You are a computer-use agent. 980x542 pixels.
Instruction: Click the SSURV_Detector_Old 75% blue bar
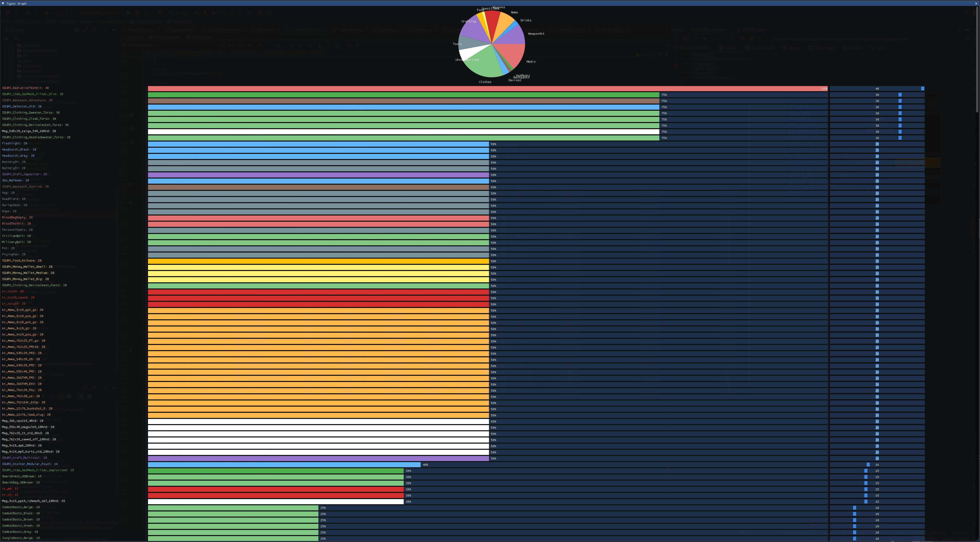click(x=403, y=107)
